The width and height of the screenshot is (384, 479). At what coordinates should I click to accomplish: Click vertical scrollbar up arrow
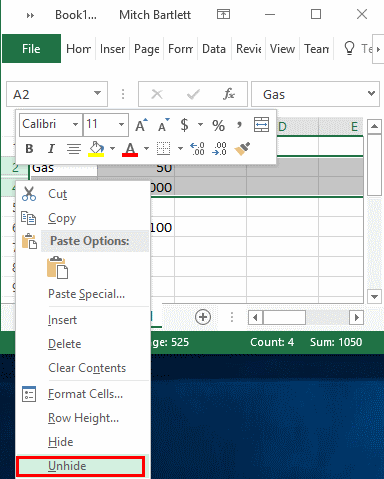[374, 126]
